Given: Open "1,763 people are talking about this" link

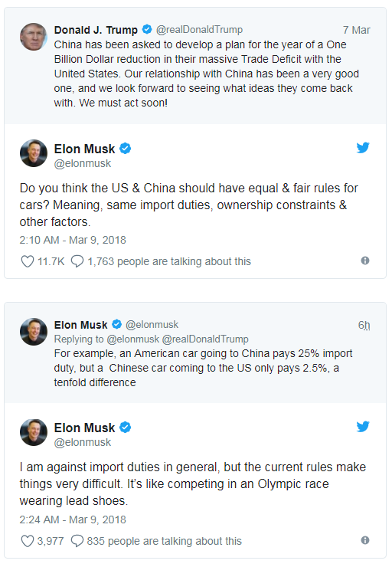Looking at the screenshot, I should pyautogui.click(x=169, y=261).
